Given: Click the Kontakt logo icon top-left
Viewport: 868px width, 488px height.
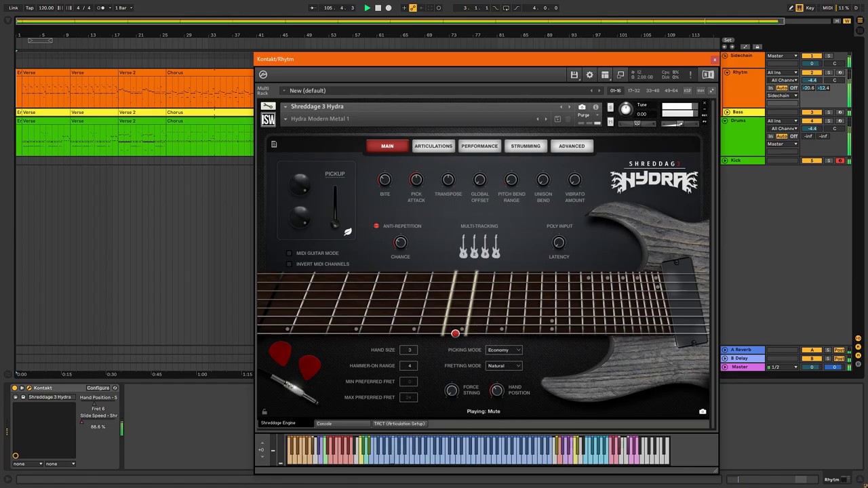Looking at the screenshot, I should (263, 75).
